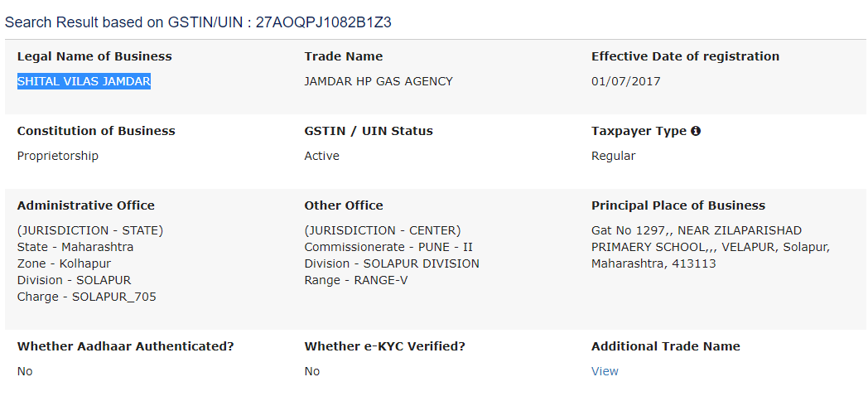Click the GSTIN number in search result heading

pos(324,22)
